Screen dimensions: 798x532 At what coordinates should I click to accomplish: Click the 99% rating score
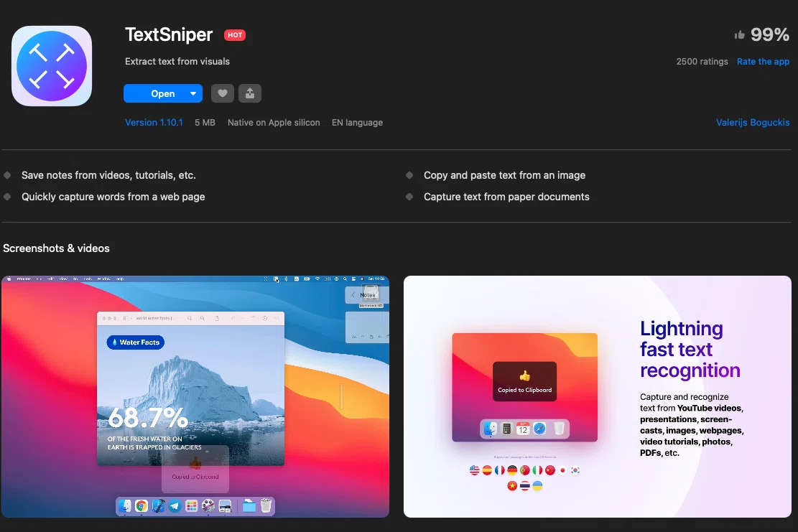coord(769,34)
